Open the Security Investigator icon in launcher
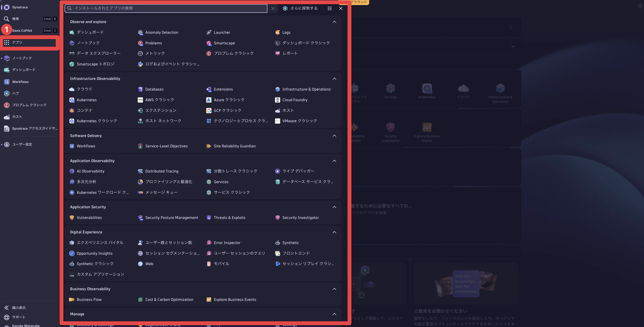 277,218
